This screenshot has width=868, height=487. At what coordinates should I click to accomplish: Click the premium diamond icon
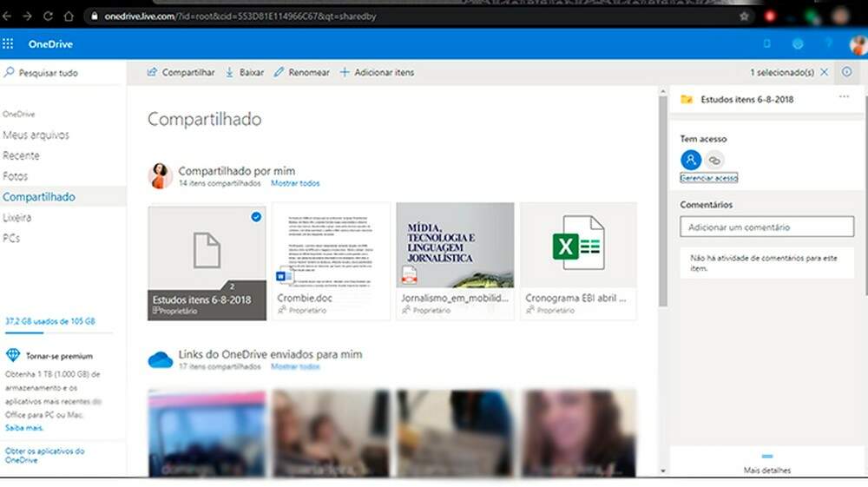[12, 355]
